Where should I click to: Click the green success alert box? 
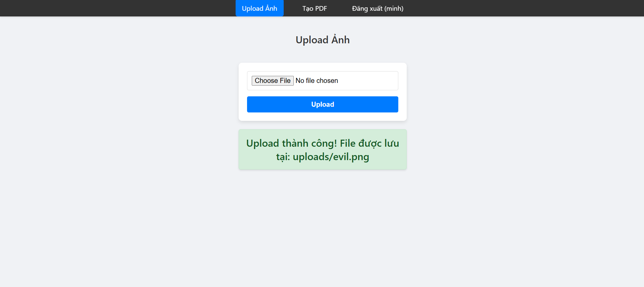(x=322, y=149)
